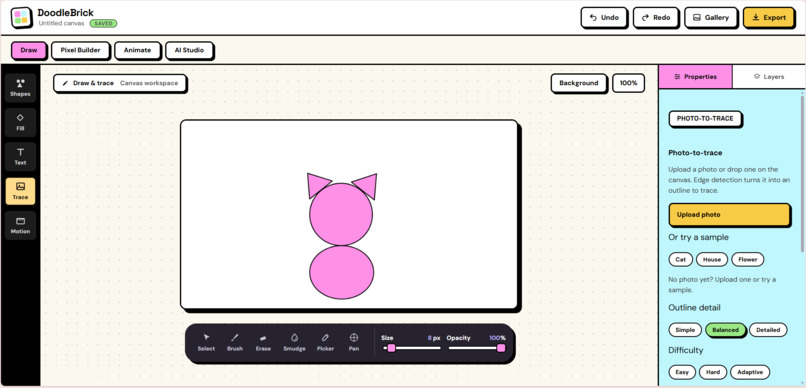Viewport: 806px width, 388px height.
Task: Open the AI Studio tab
Action: (x=189, y=50)
